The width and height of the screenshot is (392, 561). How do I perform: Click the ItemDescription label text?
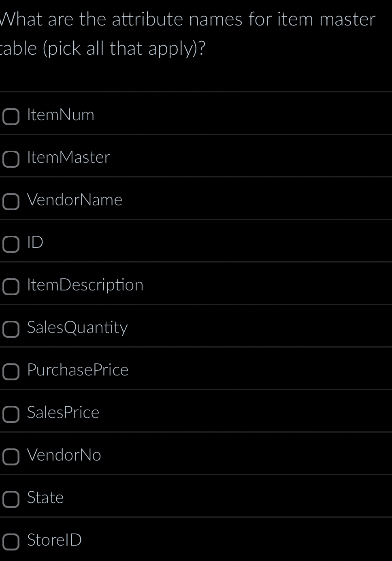85,285
